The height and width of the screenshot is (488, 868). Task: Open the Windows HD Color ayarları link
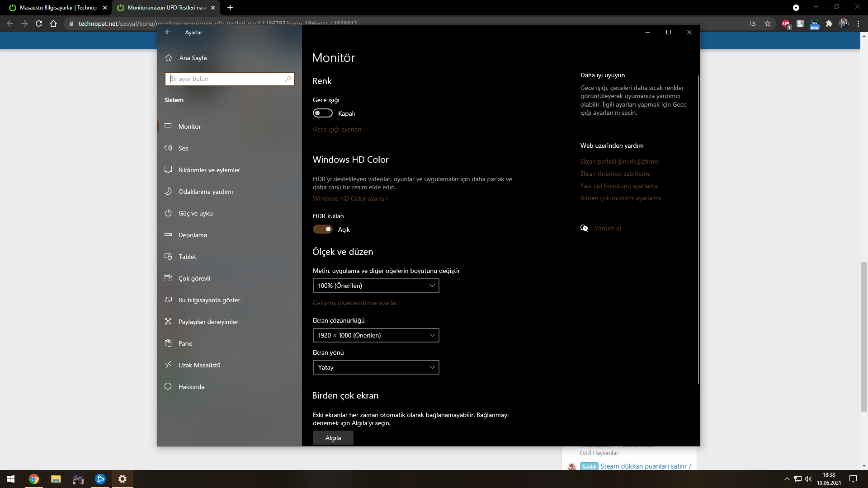350,198
